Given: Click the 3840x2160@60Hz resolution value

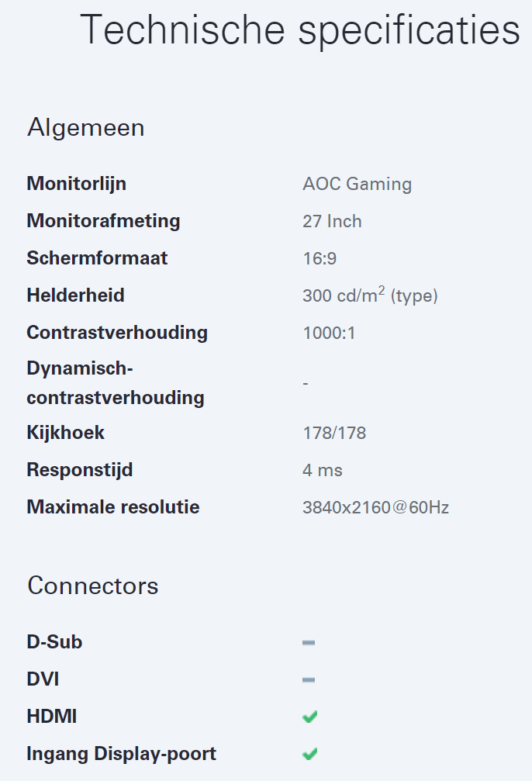Looking at the screenshot, I should (x=375, y=507).
